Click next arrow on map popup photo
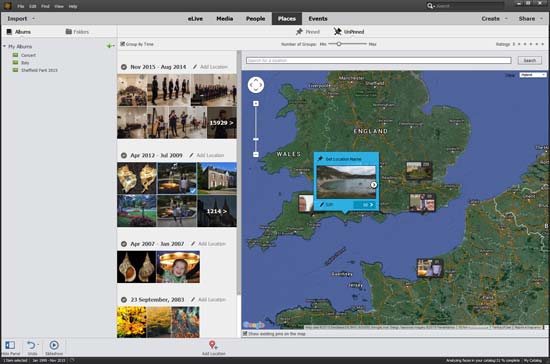Viewport: 550px width, 364px height. 374,185
